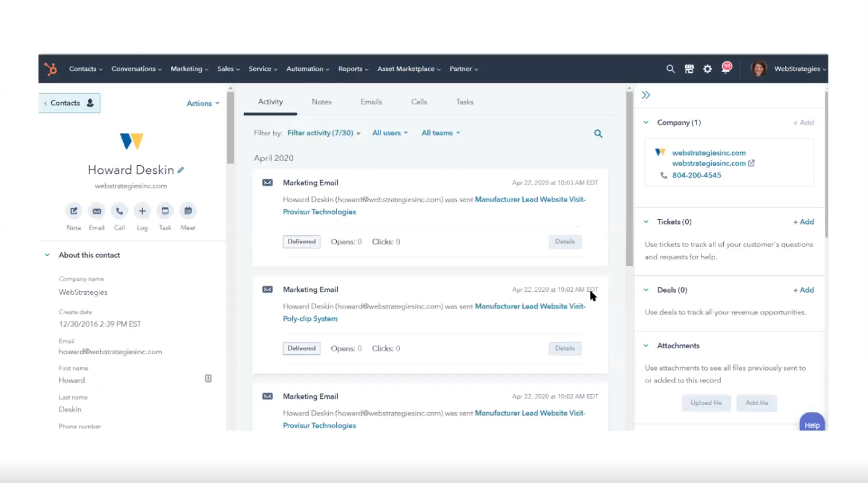Search activity using timeline magnifier icon
Screen dimensions: 868x483
click(598, 134)
